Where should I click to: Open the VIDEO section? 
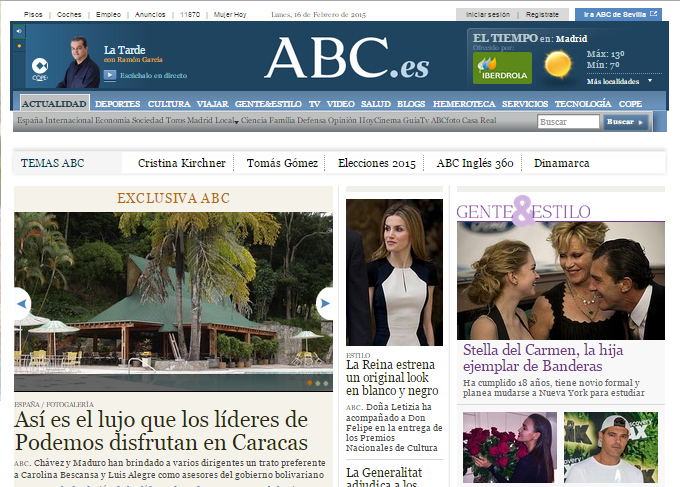(340, 104)
